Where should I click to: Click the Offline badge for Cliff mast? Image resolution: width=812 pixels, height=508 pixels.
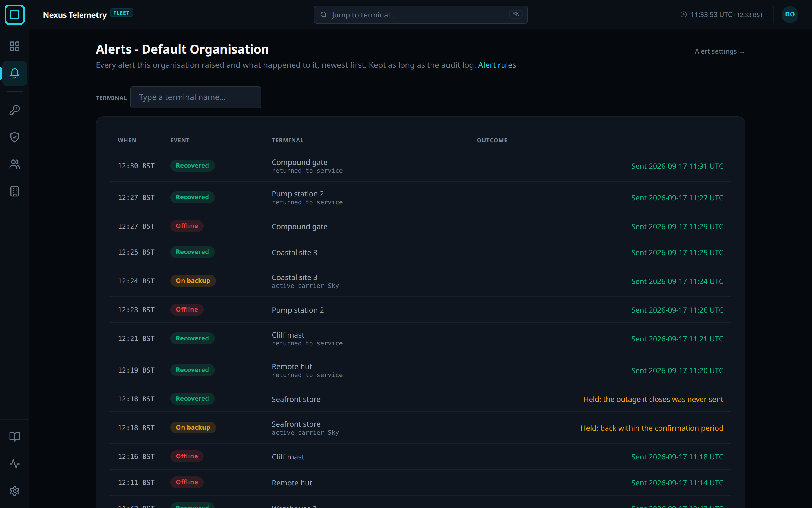pyautogui.click(x=187, y=456)
